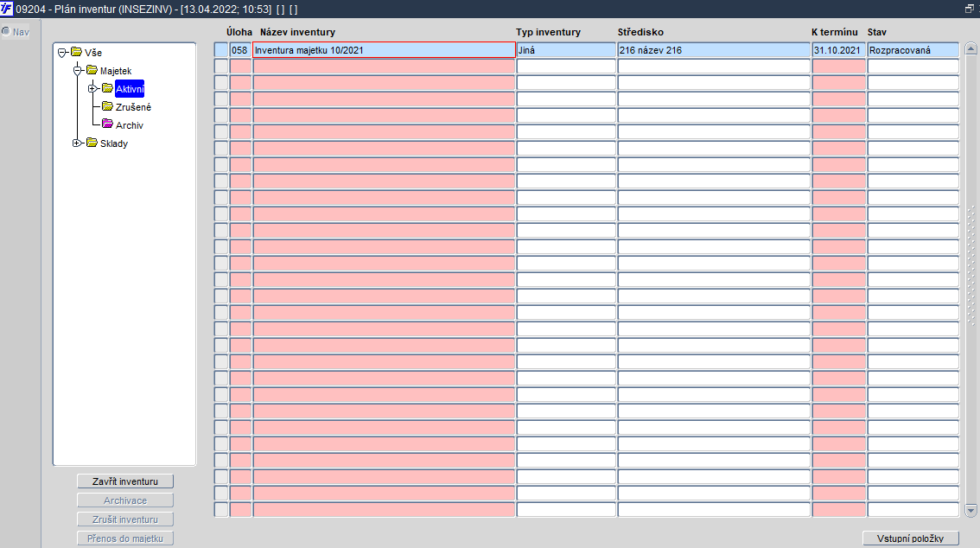The image size is (980, 548).
Task: Click scrollbar up arrow of the table
Action: click(x=970, y=48)
